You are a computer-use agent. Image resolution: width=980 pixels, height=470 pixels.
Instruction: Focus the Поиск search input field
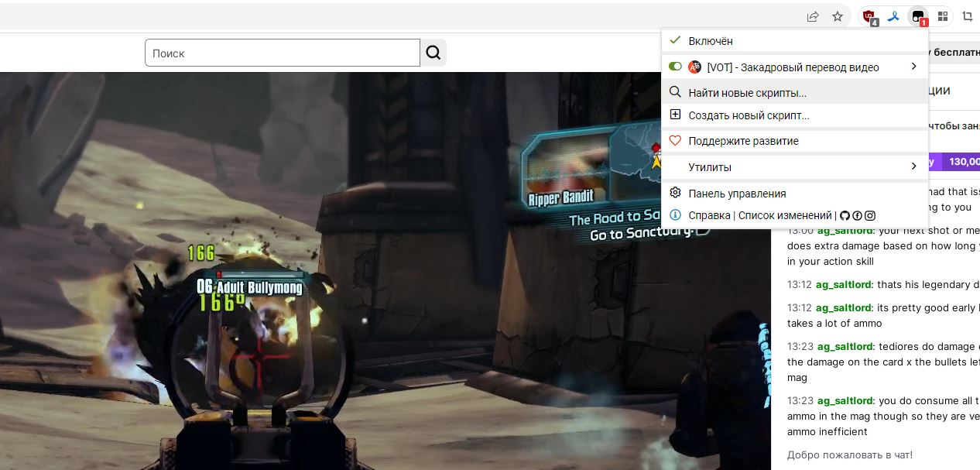coord(283,53)
